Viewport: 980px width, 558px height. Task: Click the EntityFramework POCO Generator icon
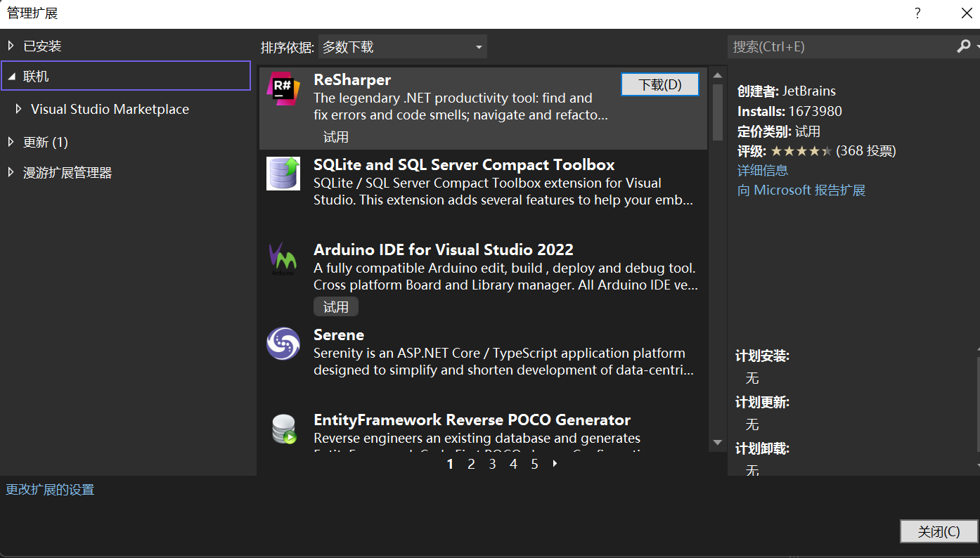click(283, 429)
